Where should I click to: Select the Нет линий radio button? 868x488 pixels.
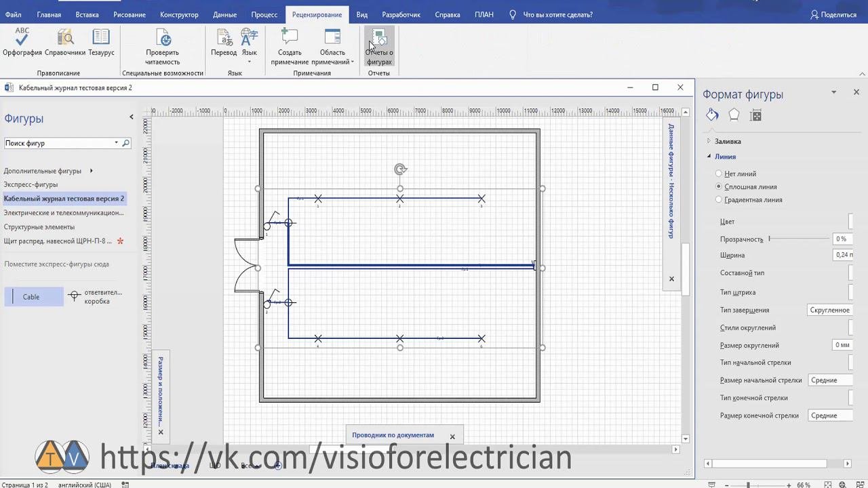click(x=719, y=174)
